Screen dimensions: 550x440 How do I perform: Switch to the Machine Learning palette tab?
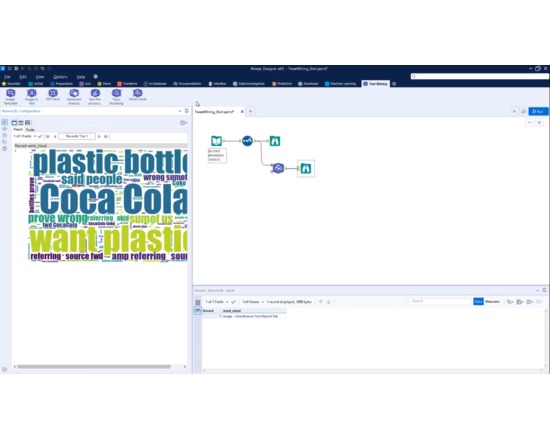(340, 84)
